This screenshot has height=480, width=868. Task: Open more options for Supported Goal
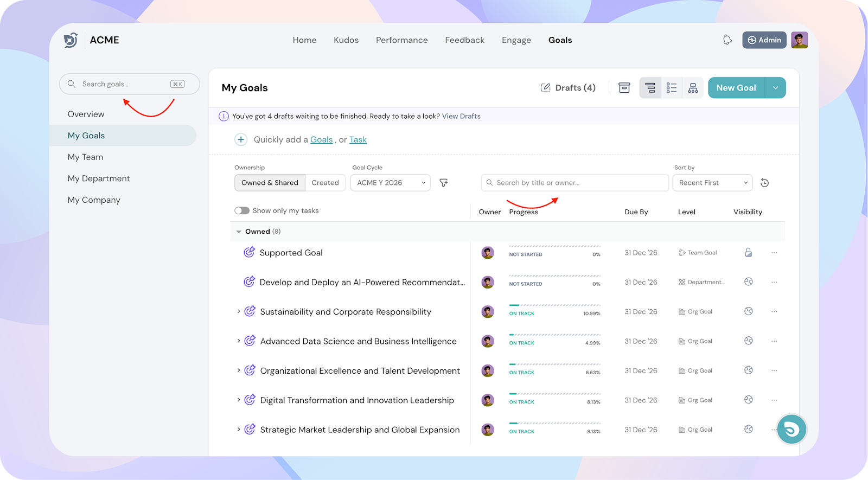pos(774,253)
